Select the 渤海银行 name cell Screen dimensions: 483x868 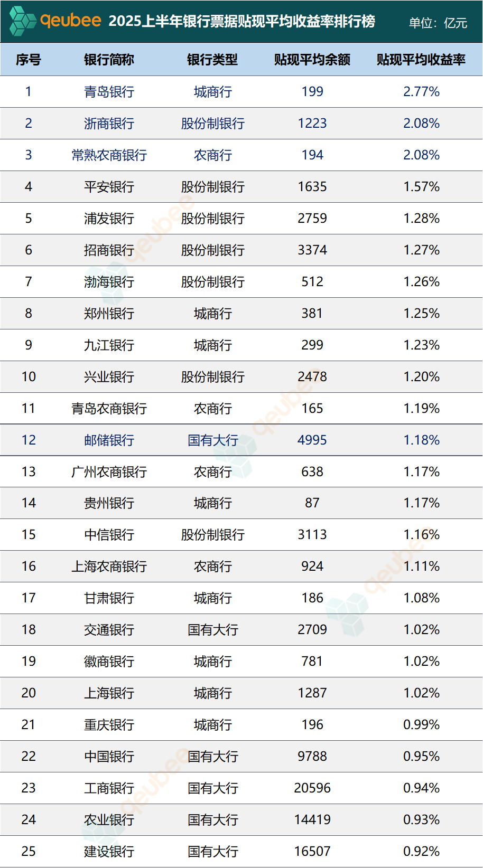coord(109,282)
